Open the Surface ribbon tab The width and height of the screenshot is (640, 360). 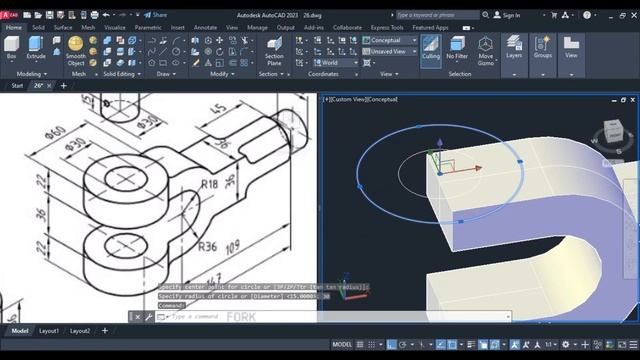click(x=63, y=28)
